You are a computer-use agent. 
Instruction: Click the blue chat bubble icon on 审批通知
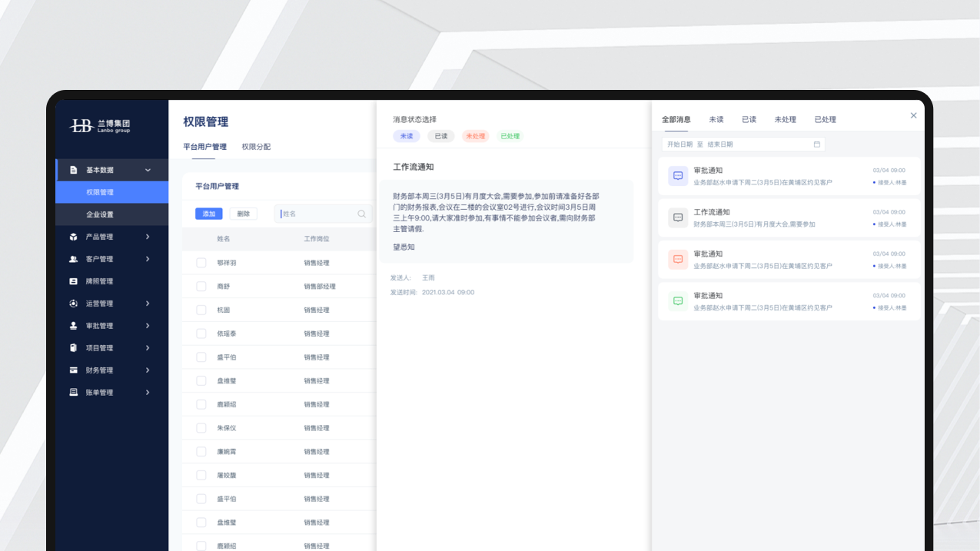[x=677, y=175]
